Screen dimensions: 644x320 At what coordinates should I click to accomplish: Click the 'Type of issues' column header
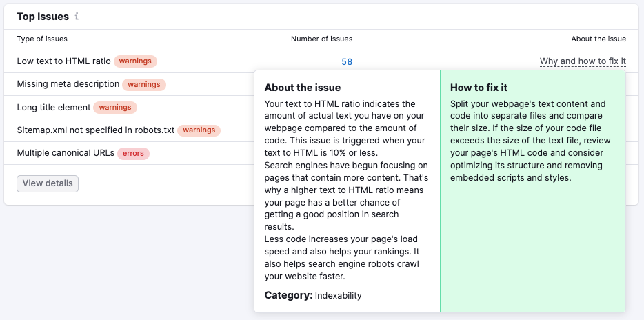pos(42,39)
